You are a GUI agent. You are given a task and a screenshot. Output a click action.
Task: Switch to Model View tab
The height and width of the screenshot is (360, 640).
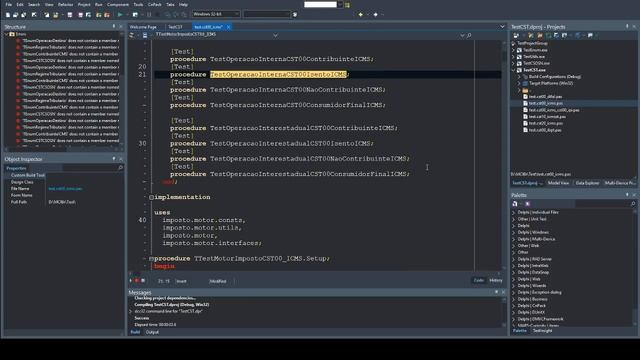558,183
